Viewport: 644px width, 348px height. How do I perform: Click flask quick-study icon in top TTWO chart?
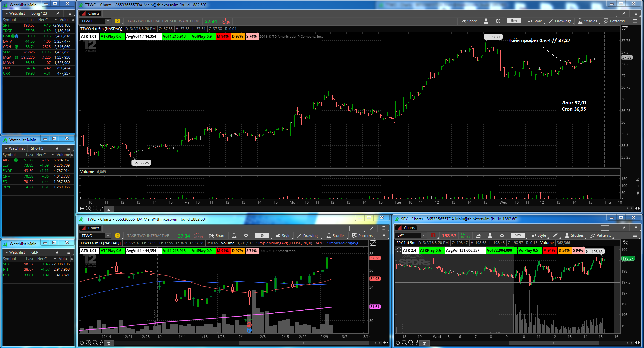(x=486, y=21)
